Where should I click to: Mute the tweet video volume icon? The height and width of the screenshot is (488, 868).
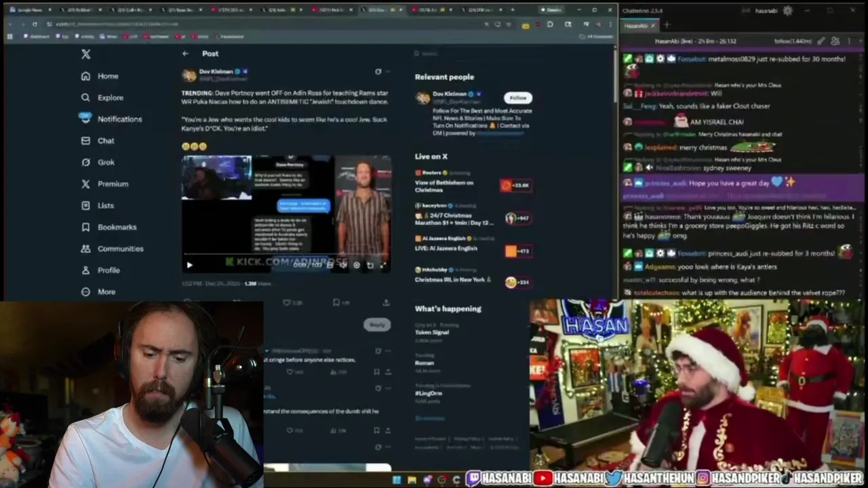click(x=343, y=265)
